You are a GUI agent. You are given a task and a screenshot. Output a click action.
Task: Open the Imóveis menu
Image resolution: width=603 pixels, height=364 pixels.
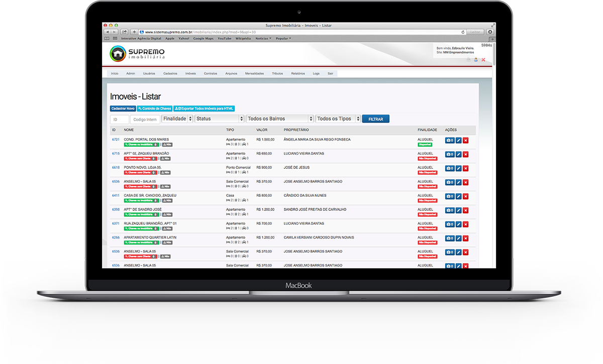pos(190,73)
